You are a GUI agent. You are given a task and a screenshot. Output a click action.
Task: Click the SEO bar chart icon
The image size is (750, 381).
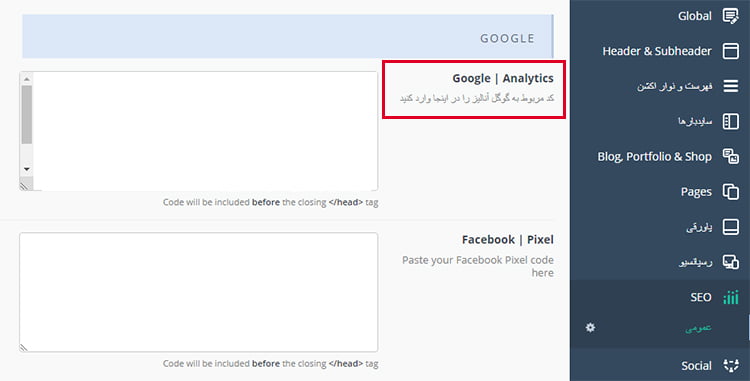tap(730, 297)
